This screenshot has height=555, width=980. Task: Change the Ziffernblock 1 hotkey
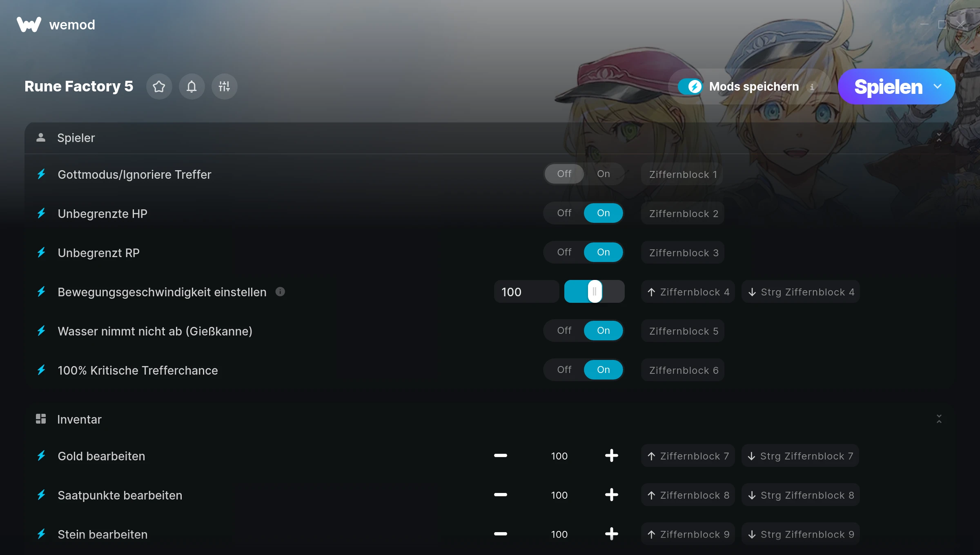tap(683, 174)
